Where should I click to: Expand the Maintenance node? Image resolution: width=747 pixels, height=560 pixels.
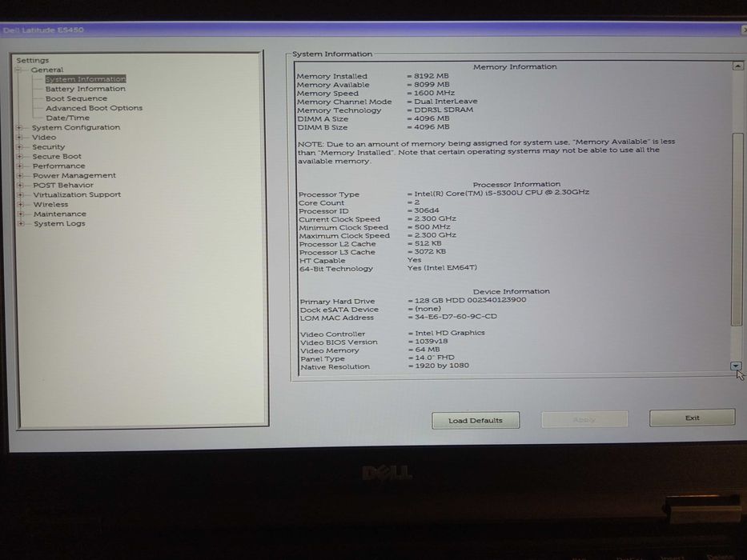coord(21,214)
